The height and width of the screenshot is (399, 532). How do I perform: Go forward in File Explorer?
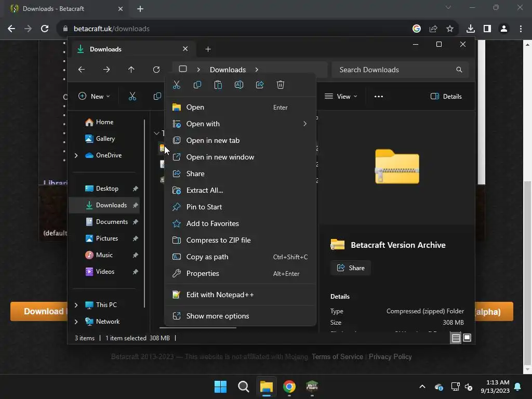pyautogui.click(x=107, y=70)
